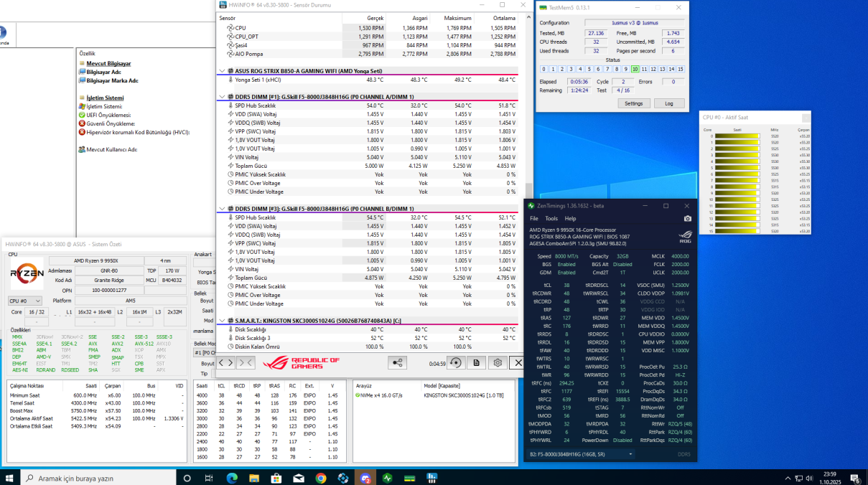Open Microsoft Store from taskbar
The image size is (868, 485).
(x=276, y=478)
